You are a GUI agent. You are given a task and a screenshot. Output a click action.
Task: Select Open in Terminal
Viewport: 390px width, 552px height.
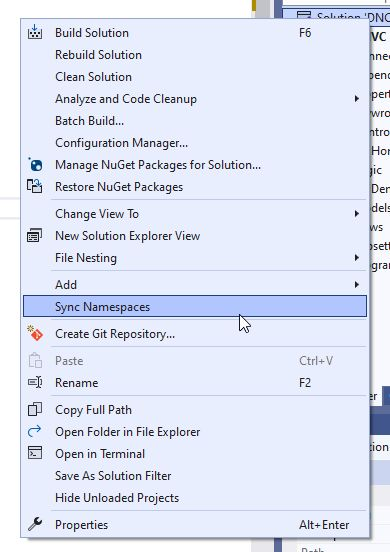[x=195, y=453]
